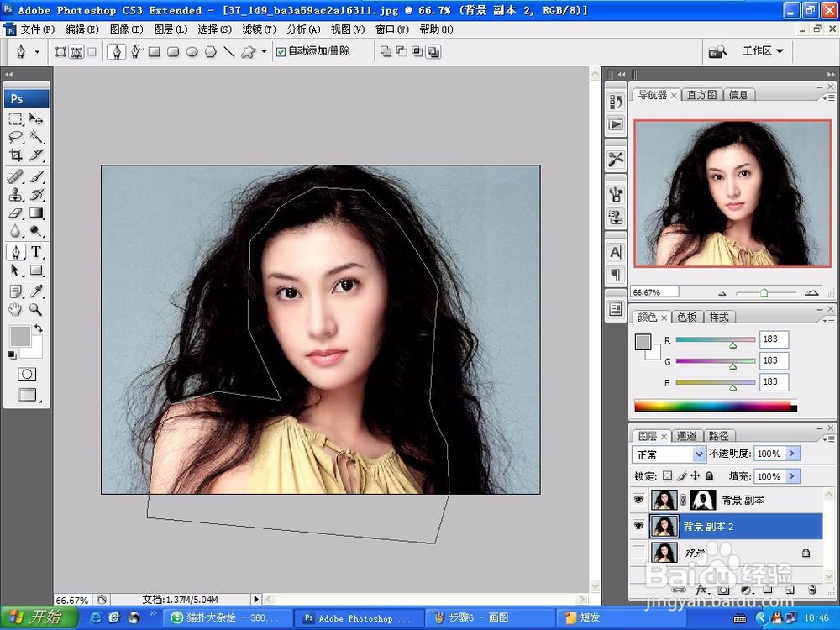
Task: Uncheck the 自动添加/删除 option
Action: 280,51
